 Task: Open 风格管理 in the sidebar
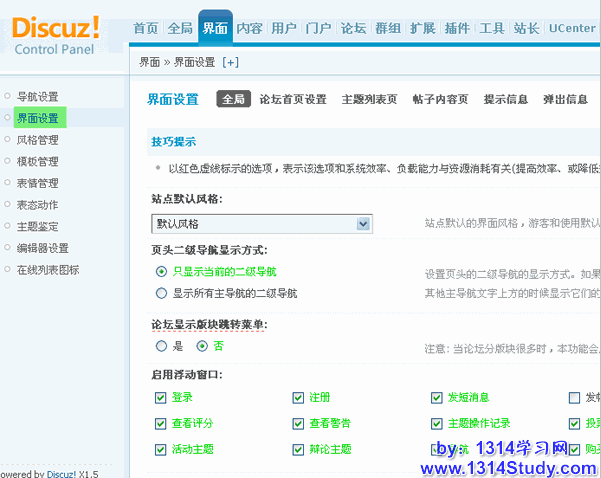(37, 140)
